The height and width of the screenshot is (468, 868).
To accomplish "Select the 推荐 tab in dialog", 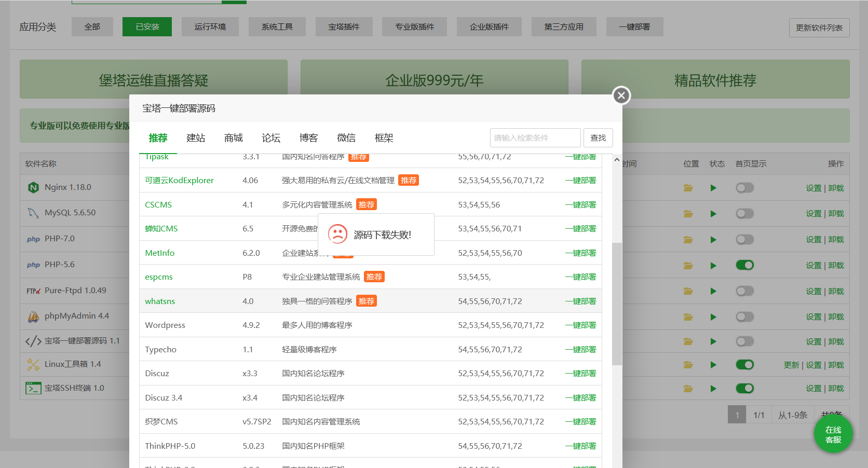I will tap(158, 138).
